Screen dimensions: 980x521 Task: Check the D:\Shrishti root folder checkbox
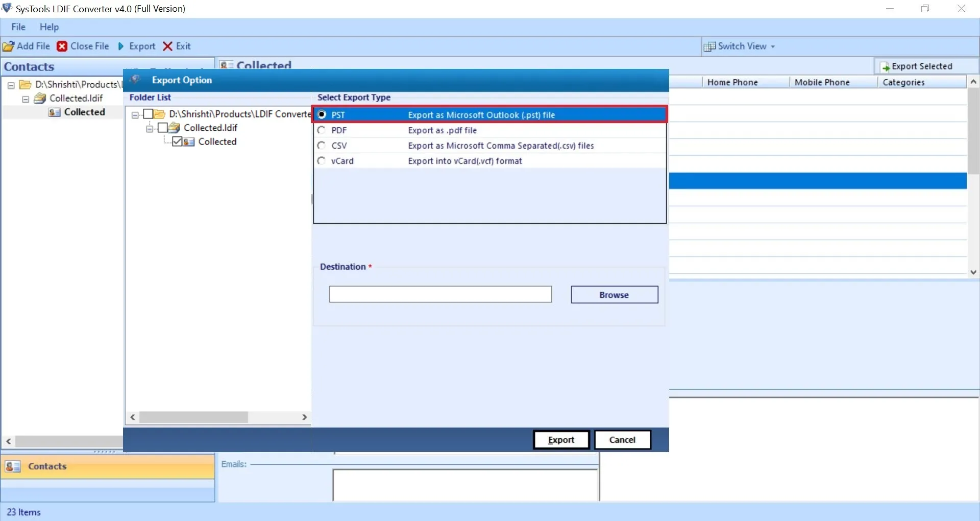148,114
